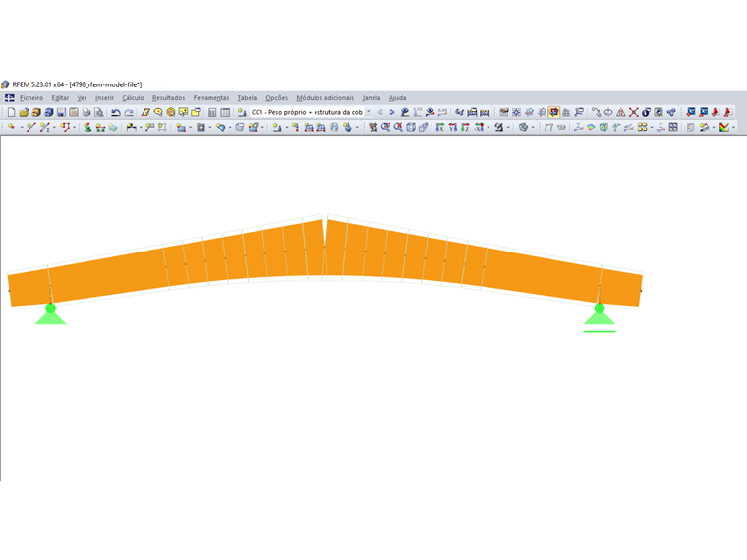Redo the last undone action
The image size is (747, 560).
point(129,112)
